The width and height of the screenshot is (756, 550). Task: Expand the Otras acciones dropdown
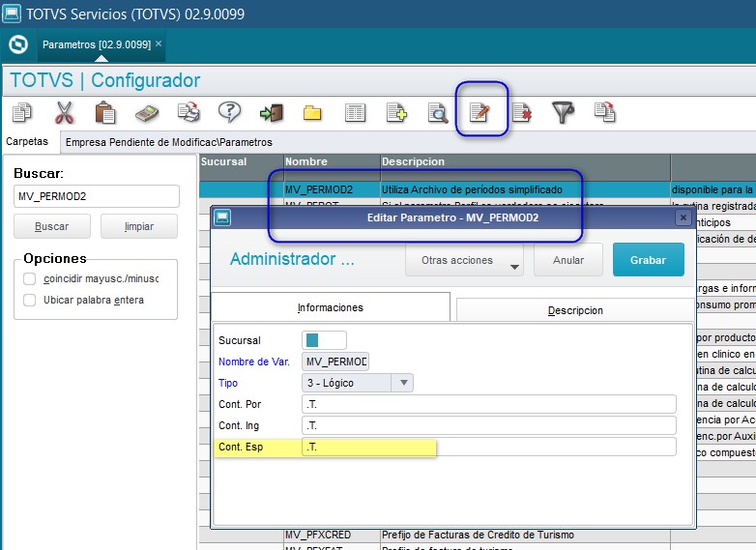(x=464, y=260)
